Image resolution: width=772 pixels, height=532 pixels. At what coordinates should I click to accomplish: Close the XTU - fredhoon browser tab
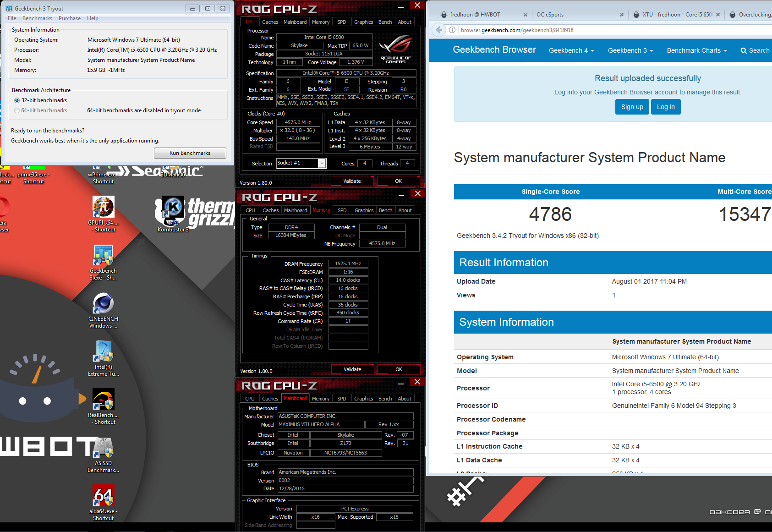point(718,15)
